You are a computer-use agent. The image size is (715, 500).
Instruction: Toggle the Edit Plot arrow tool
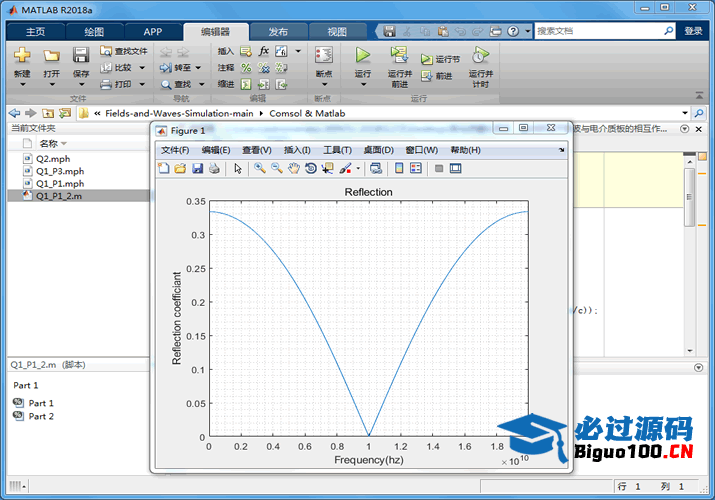[238, 168]
